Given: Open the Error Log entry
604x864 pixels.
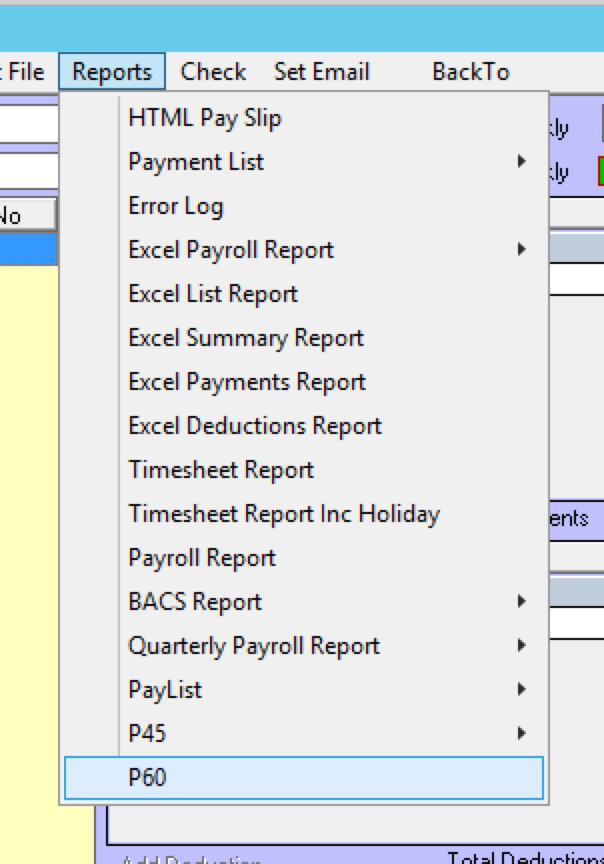Looking at the screenshot, I should pyautogui.click(x=176, y=206).
